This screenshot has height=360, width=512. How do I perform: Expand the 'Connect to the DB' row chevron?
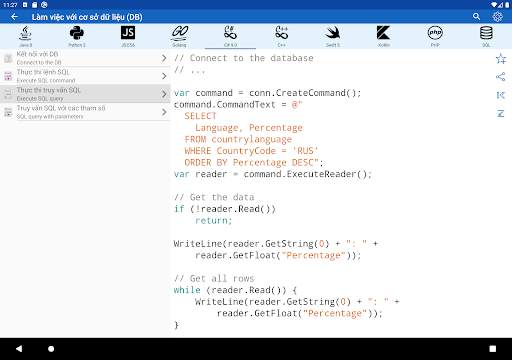164,58
